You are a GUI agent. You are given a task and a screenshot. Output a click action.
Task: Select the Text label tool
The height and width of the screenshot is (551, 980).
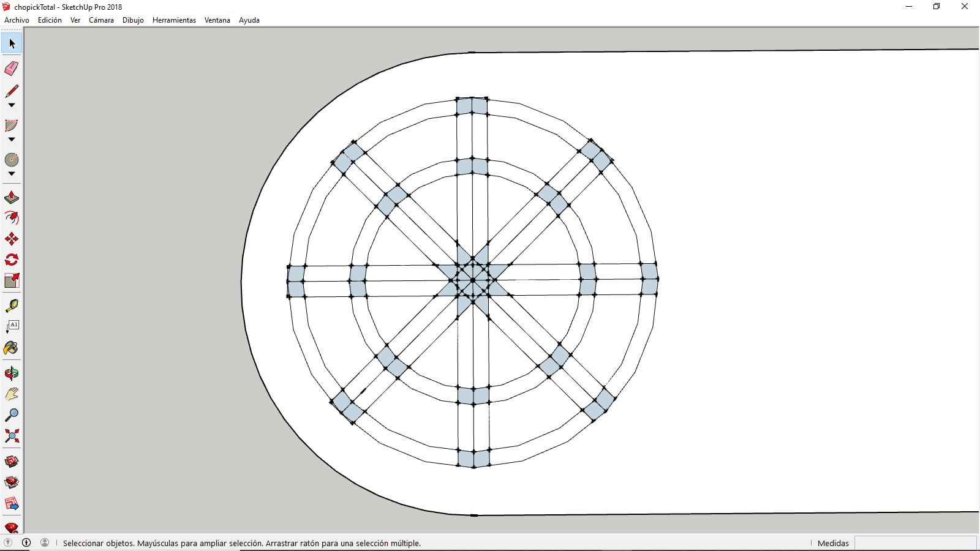coord(12,326)
